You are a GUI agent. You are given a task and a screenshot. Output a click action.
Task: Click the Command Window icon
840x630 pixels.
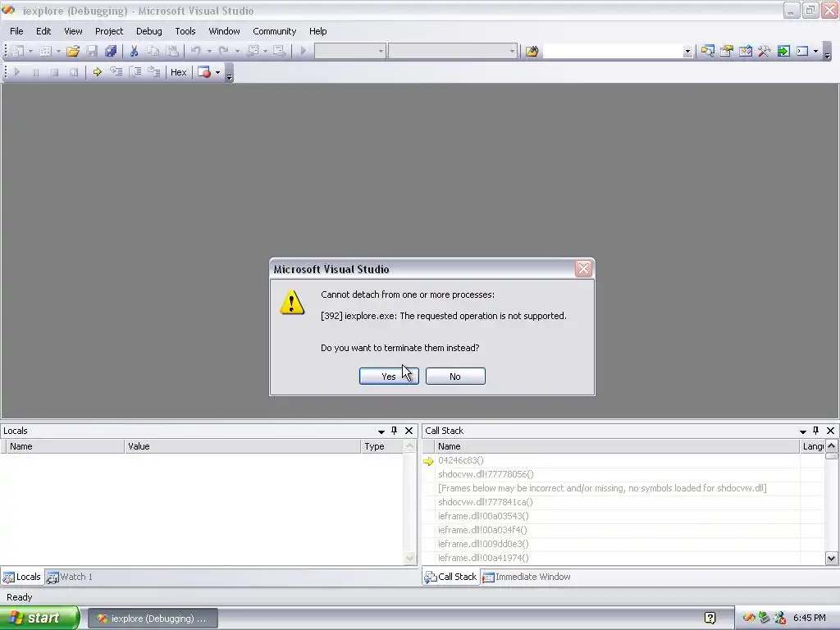point(802,51)
